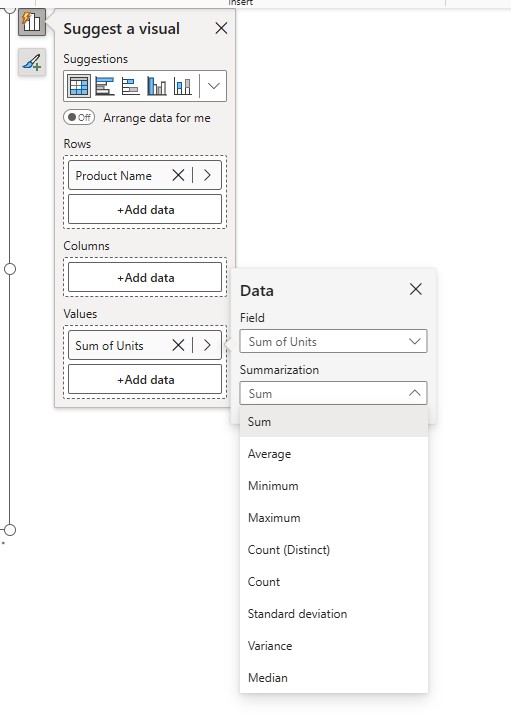Image resolution: width=511 pixels, height=717 pixels.
Task: Click the paintbrush format visual icon
Action: [x=32, y=62]
